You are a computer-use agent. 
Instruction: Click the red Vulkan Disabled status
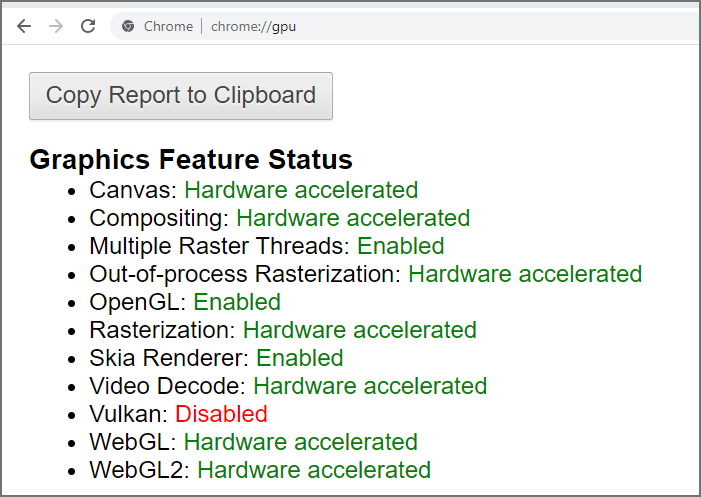221,414
